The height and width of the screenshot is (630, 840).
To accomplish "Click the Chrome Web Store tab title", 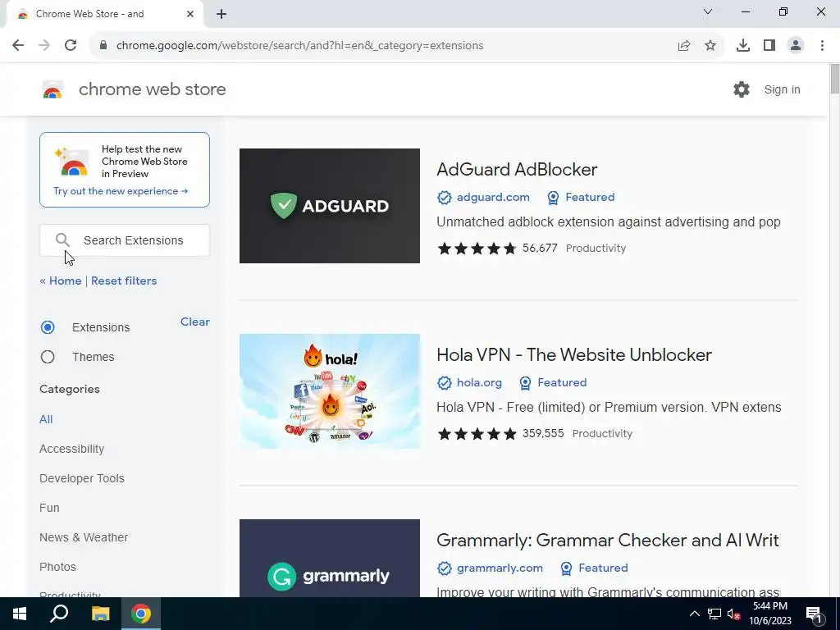I will pyautogui.click(x=90, y=14).
